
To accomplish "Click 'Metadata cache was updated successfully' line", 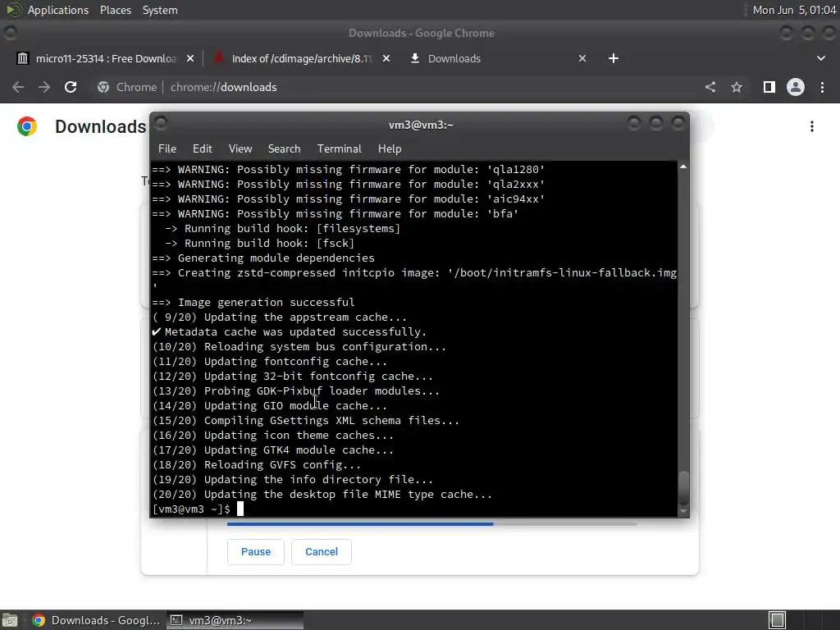I will [x=290, y=331].
